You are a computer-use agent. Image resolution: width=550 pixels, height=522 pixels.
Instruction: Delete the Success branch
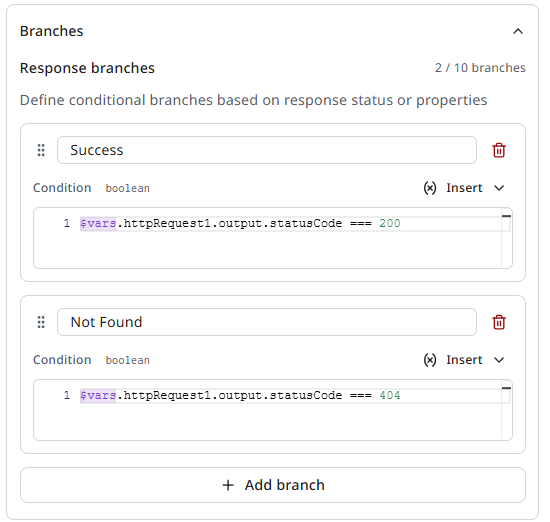(x=499, y=150)
